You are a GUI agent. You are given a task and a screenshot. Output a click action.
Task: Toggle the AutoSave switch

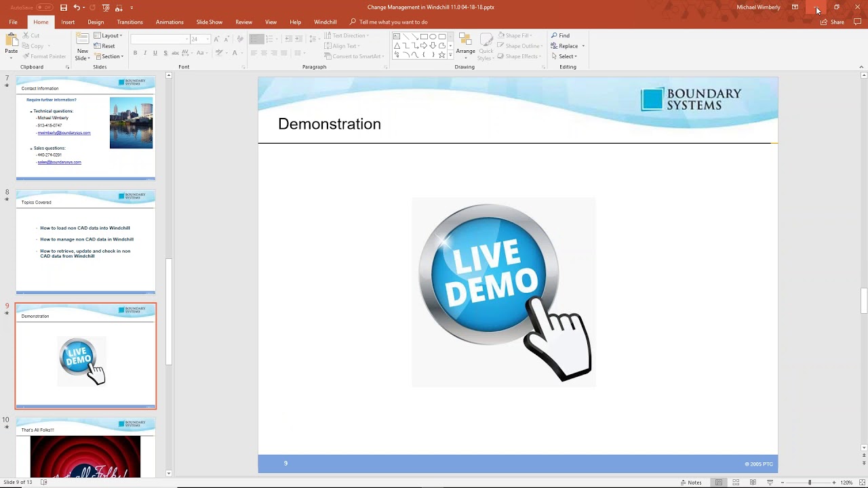coord(45,7)
